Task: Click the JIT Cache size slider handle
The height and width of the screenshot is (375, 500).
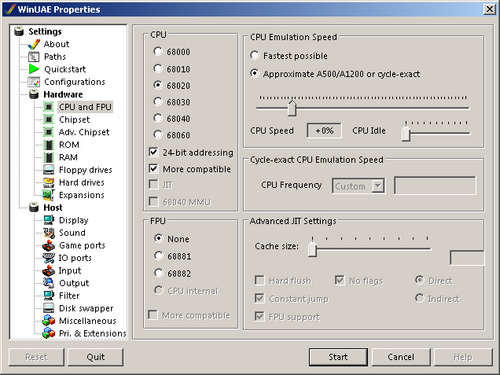Action: coord(312,249)
